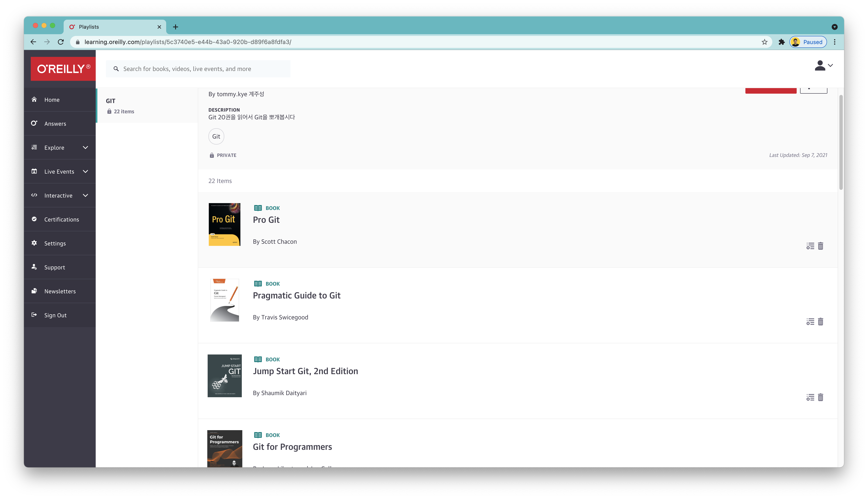The width and height of the screenshot is (868, 499).
Task: Open Settings in the sidebar
Action: [60, 243]
